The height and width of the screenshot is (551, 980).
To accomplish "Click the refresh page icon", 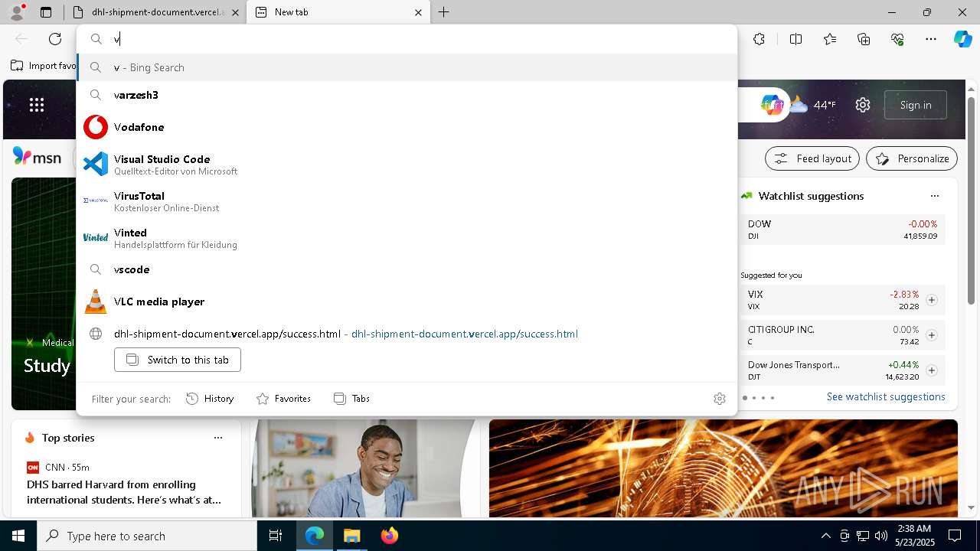I will 55,39.
